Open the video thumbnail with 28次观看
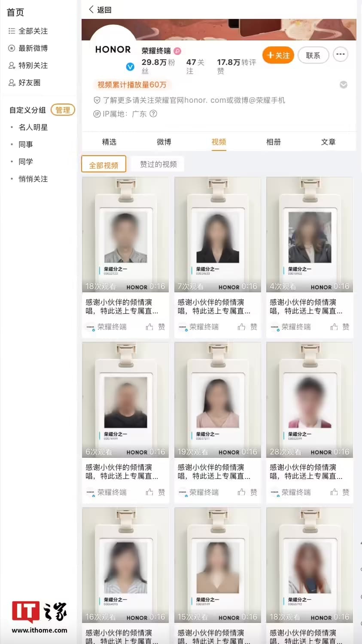 [310, 399]
